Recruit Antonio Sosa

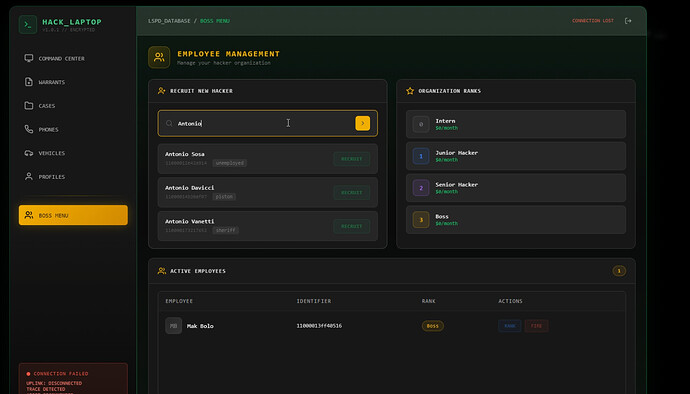(352, 159)
